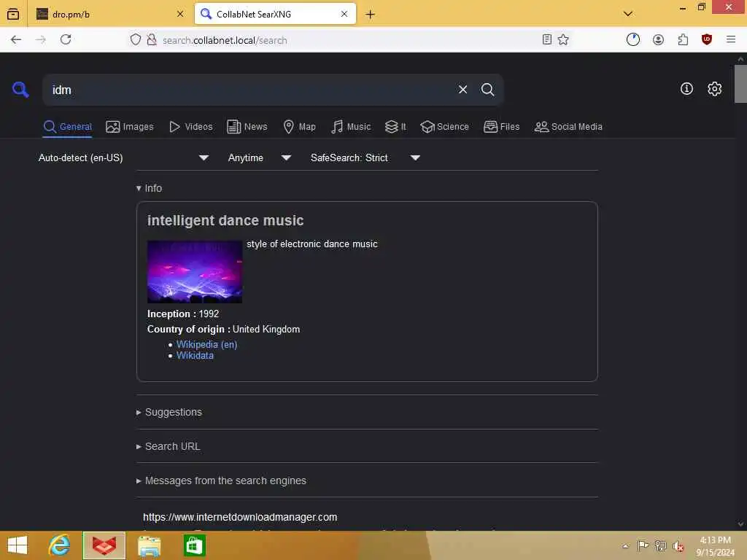The image size is (747, 560).
Task: Expand Messages from the search engines
Action: (221, 481)
